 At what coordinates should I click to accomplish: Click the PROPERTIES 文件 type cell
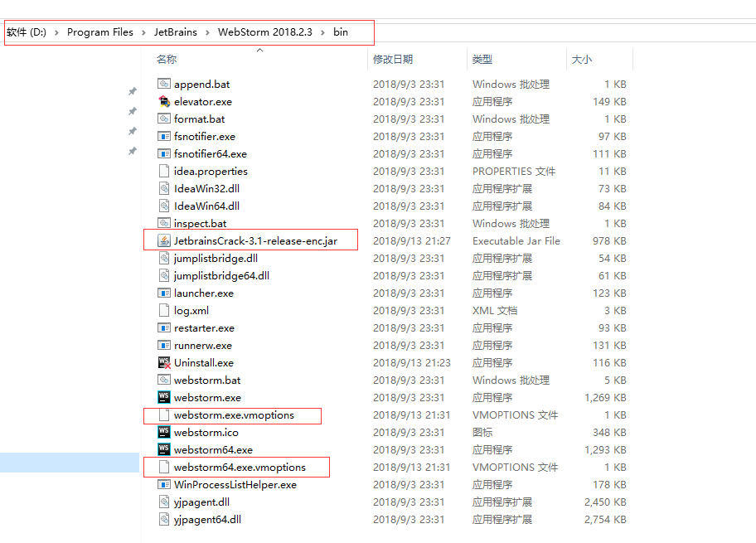coord(514,172)
